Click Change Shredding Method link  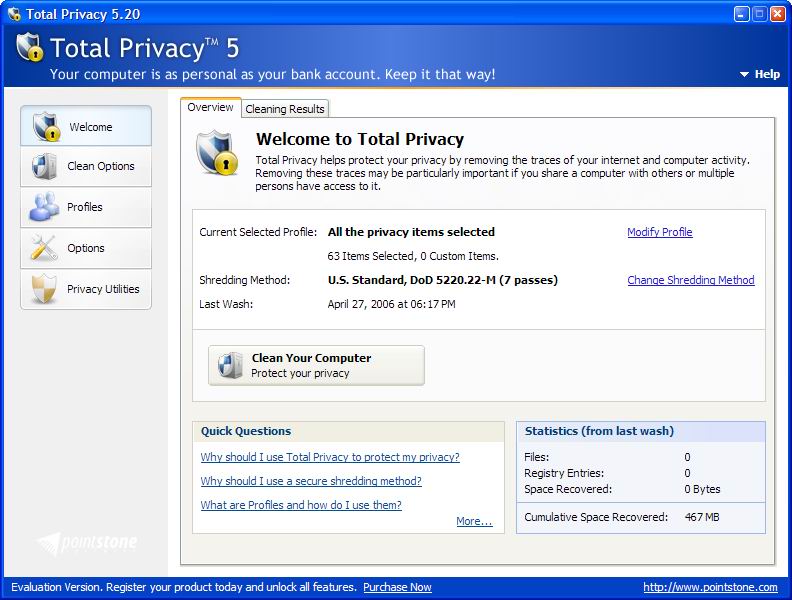pyautogui.click(x=690, y=280)
